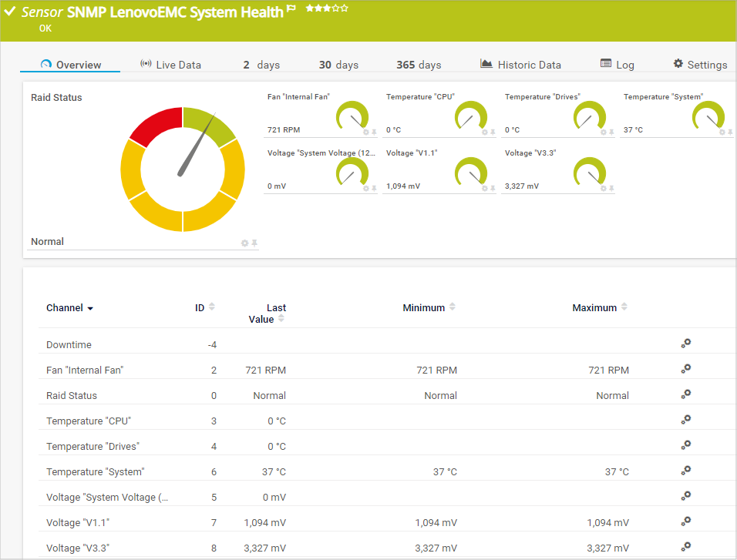Toggle pin on Voltage "V1.1" gauge
This screenshot has height=560, width=737.
point(493,188)
